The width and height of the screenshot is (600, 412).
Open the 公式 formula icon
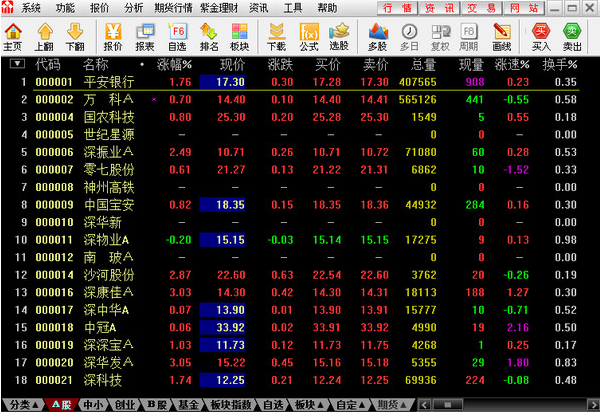click(x=309, y=37)
